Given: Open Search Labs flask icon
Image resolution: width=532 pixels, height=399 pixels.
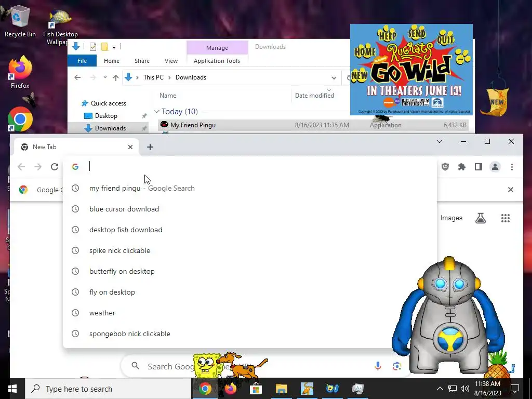Looking at the screenshot, I should click(481, 218).
